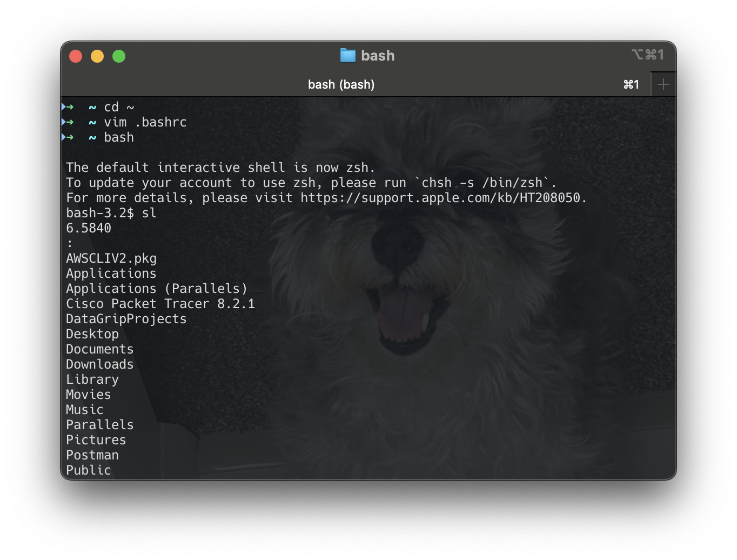Click the 'Cisco Packet Tracer 8.2.1' entry
The height and width of the screenshot is (560, 737).
tap(160, 304)
